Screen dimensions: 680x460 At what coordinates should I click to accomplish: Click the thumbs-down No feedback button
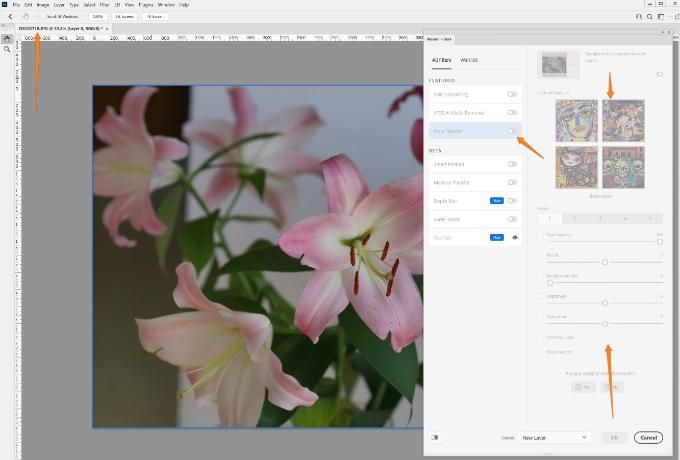612,387
